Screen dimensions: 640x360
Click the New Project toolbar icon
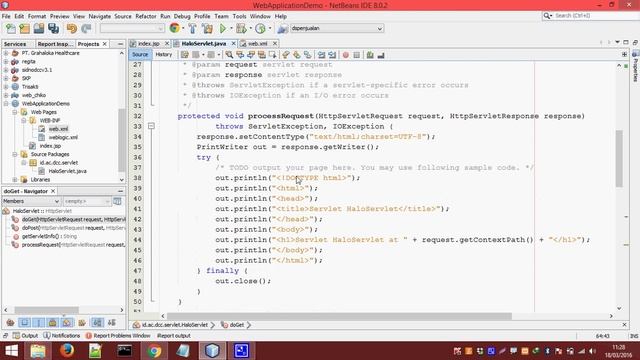tap(25, 28)
